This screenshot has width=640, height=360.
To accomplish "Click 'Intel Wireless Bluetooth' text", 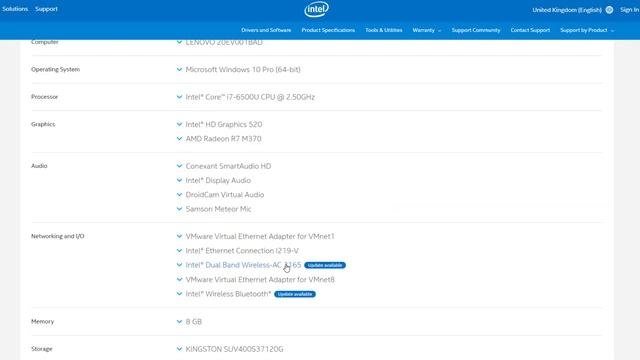I will (228, 294).
